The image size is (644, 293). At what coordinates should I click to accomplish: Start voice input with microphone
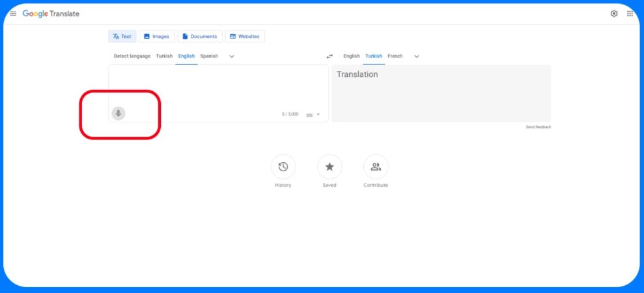click(x=119, y=113)
